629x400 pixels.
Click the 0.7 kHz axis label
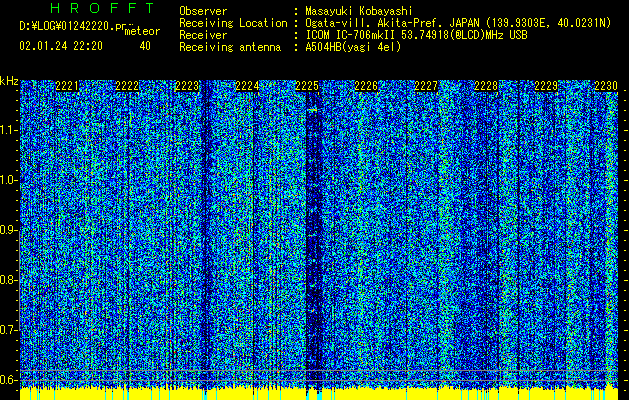point(9,330)
